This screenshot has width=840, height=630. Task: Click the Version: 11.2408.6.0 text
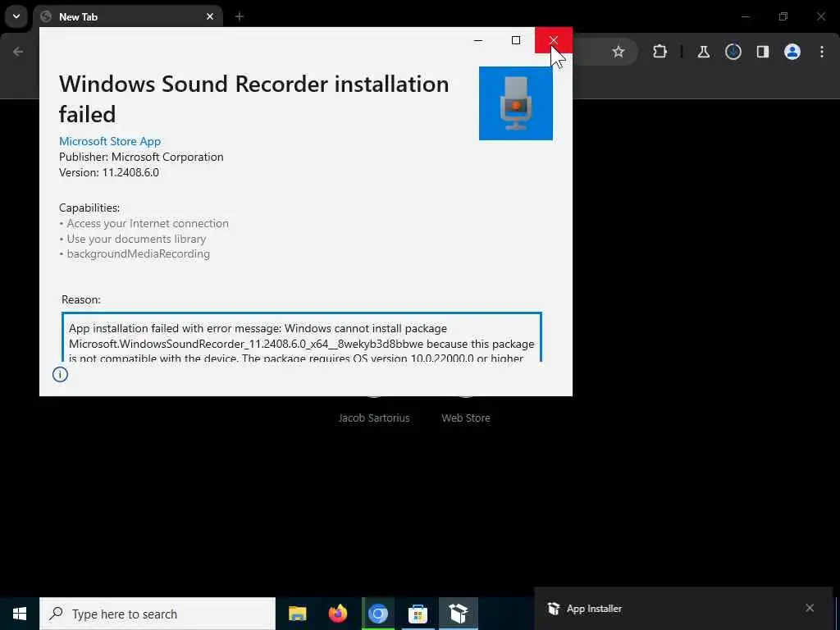pos(109,172)
